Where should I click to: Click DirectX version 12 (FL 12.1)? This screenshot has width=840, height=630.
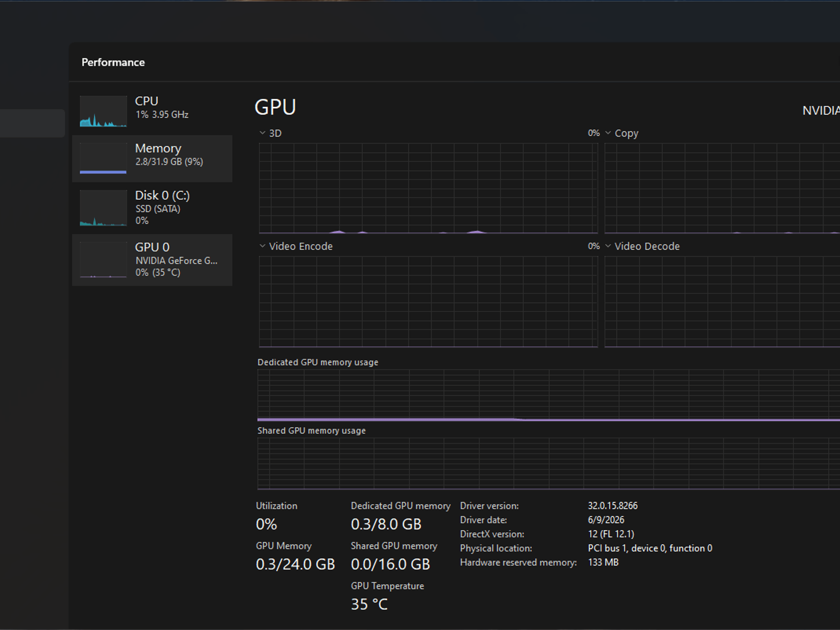click(x=611, y=534)
